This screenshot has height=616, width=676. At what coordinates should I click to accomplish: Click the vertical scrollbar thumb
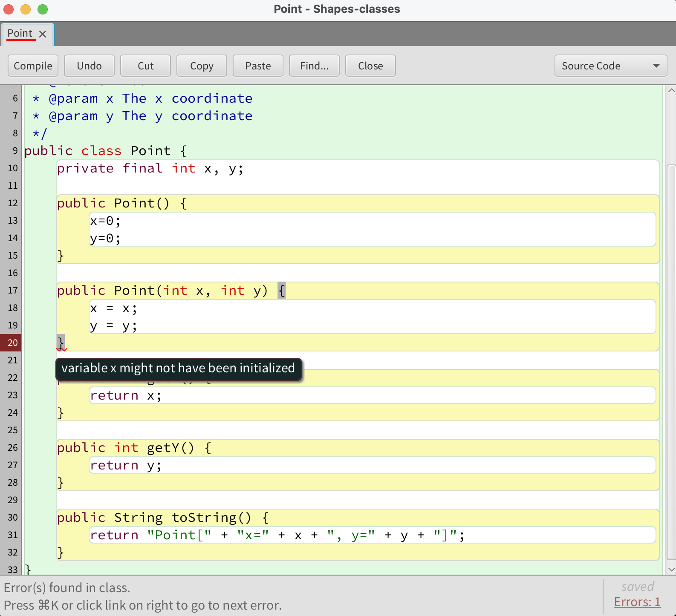tap(671, 362)
